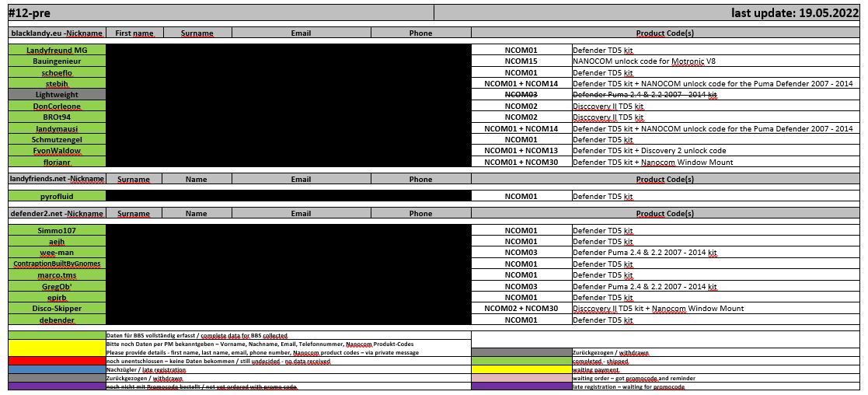
Task: Select the gray 'Lightweight' nickname cell
Action: click(57, 95)
